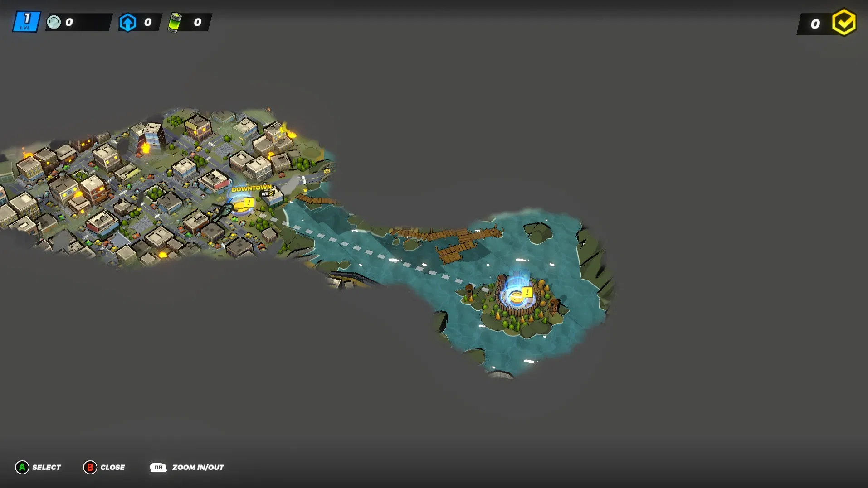The width and height of the screenshot is (868, 488).
Task: Select the island mission exclamation marker
Action: click(527, 292)
